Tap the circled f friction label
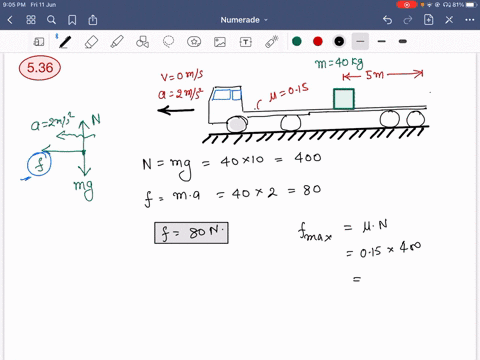The height and width of the screenshot is (360, 480). 39,164
